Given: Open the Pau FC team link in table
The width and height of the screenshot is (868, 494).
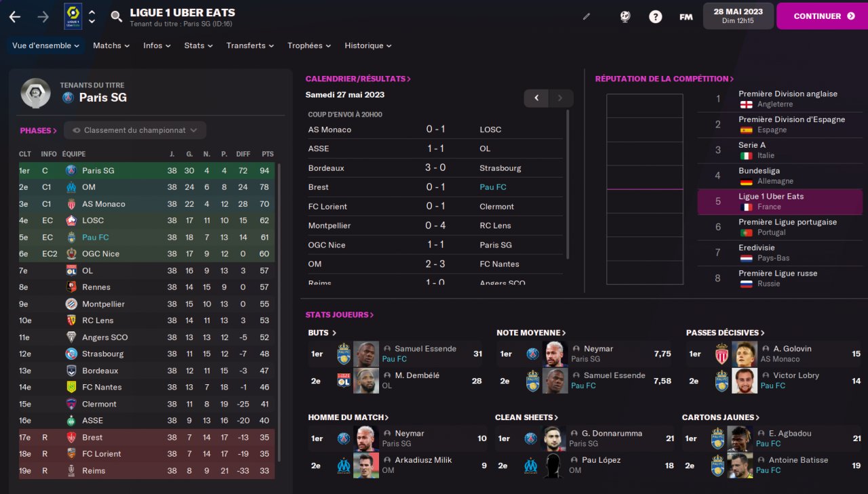Looking at the screenshot, I should [96, 237].
